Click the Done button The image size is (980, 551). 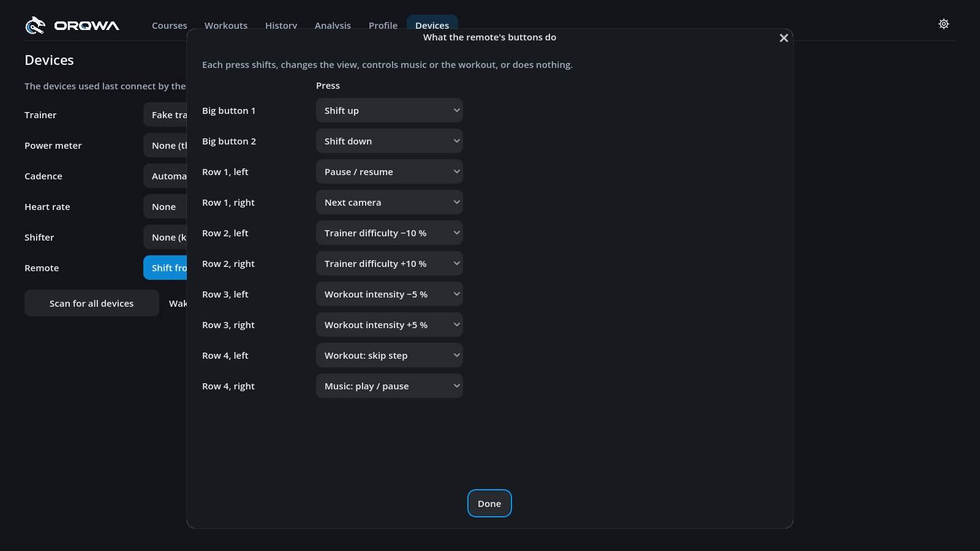[x=489, y=503]
